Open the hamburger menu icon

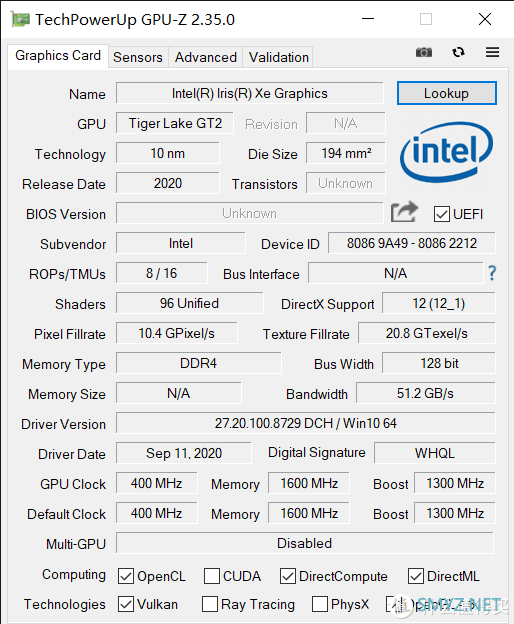click(x=492, y=52)
